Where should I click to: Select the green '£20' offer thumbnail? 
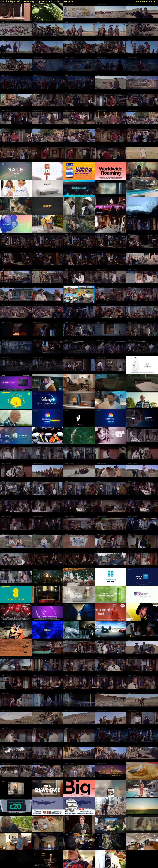16,806
